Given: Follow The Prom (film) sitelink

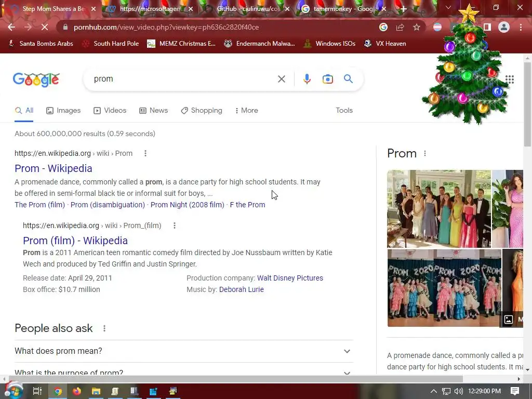Looking at the screenshot, I should pos(39,205).
